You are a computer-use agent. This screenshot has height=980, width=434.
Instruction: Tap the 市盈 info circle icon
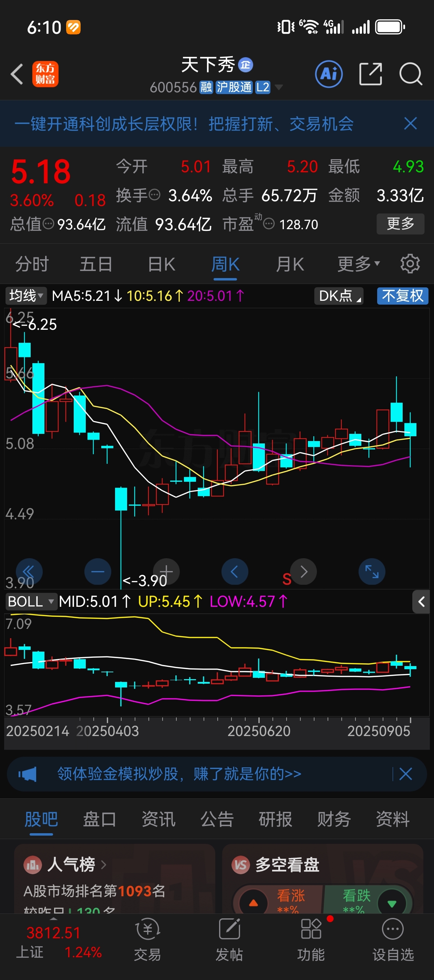pos(269,224)
